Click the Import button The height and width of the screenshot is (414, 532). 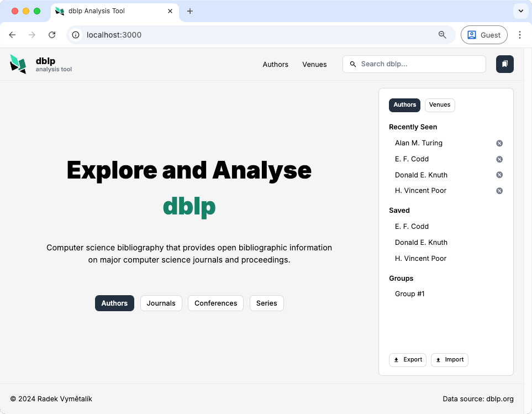coord(449,360)
